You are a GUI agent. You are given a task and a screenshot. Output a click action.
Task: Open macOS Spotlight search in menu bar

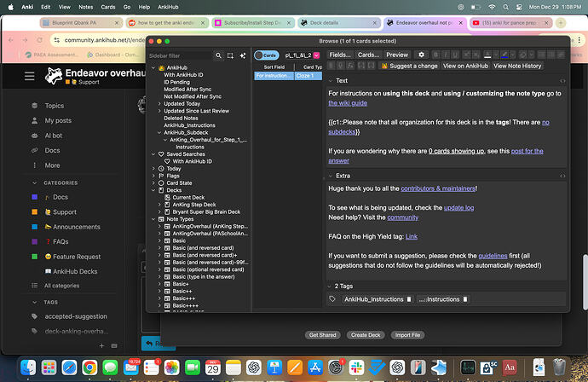pyautogui.click(x=505, y=7)
